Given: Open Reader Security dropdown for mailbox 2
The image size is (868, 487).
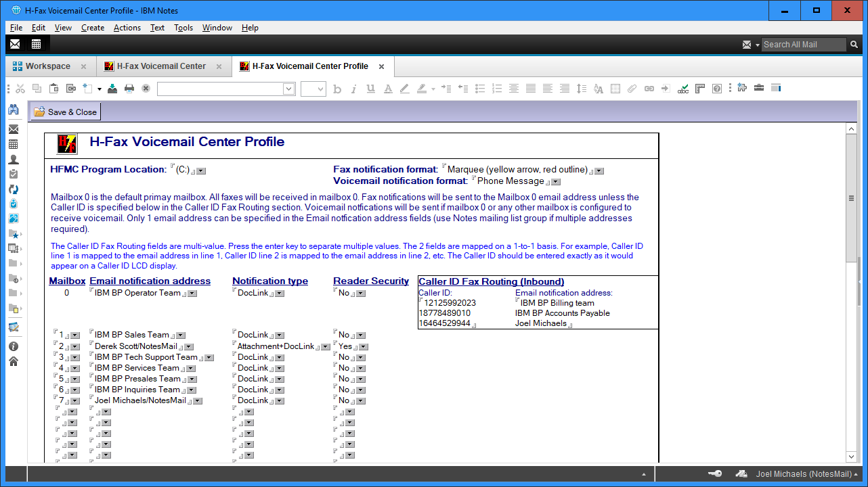Looking at the screenshot, I should click(x=364, y=347).
